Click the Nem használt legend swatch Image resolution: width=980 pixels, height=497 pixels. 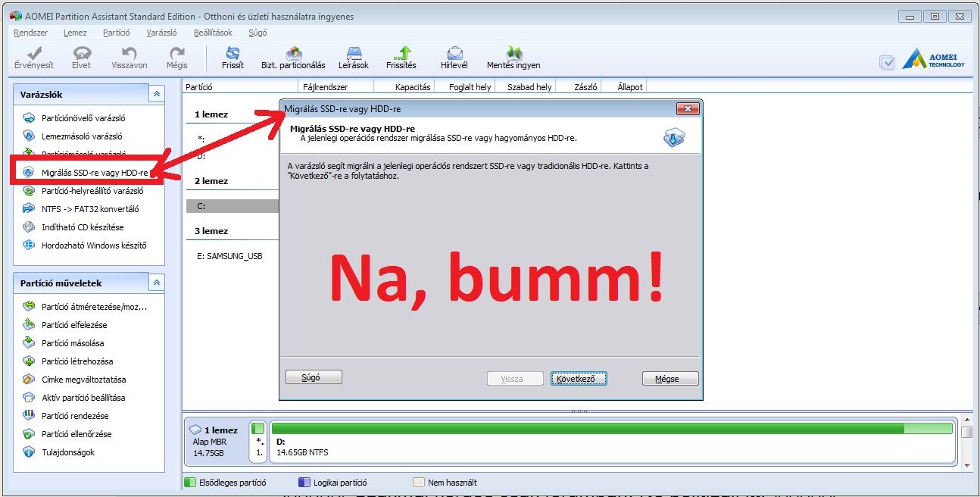click(418, 482)
